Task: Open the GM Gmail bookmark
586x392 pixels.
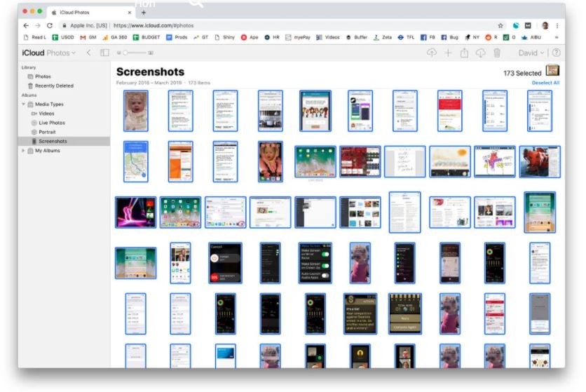Action: (x=88, y=37)
